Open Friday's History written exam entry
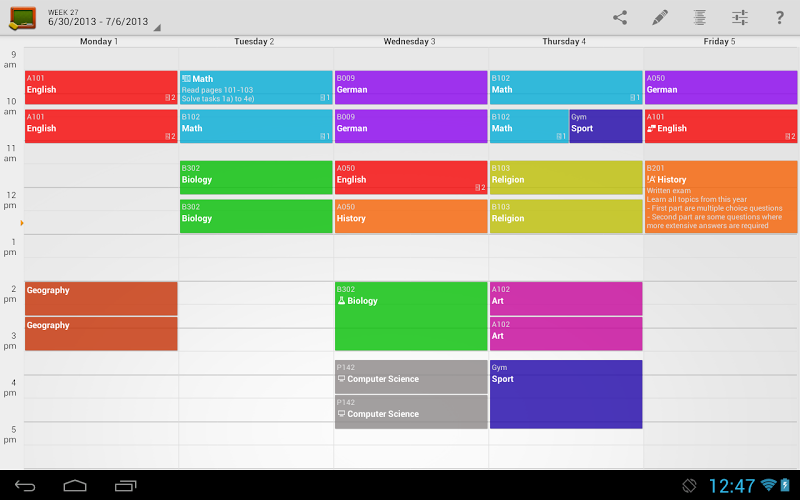Viewport: 800px width, 500px height. point(721,197)
